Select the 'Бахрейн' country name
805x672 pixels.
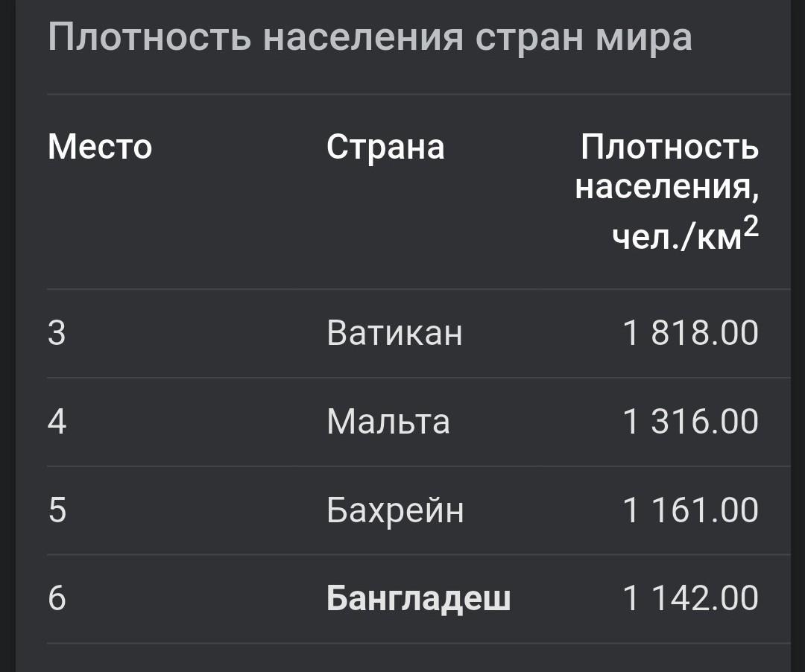click(x=395, y=510)
